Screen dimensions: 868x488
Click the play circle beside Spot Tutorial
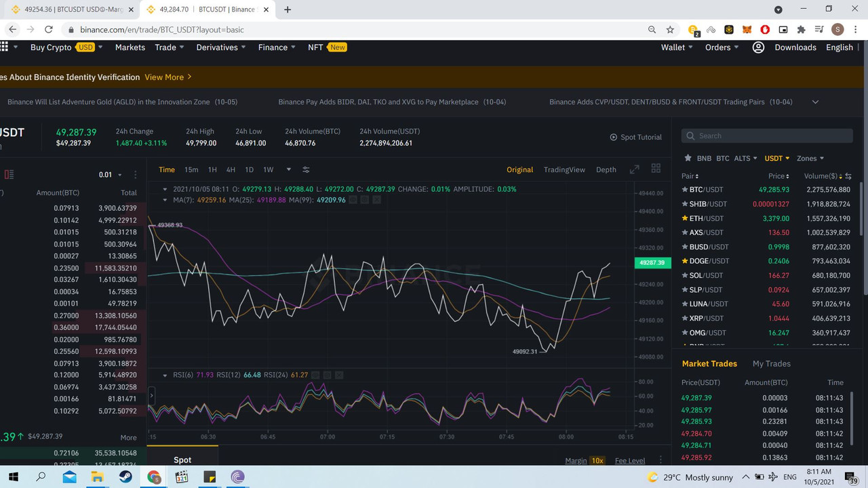click(x=614, y=137)
